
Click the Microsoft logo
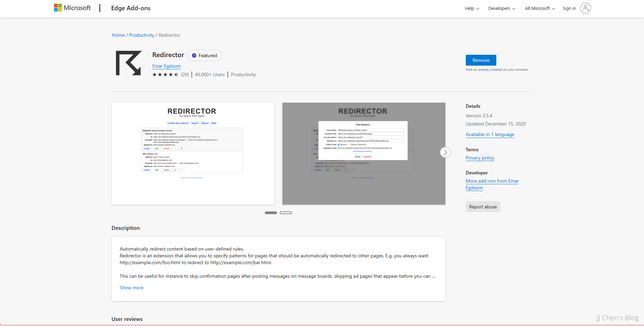[72, 8]
